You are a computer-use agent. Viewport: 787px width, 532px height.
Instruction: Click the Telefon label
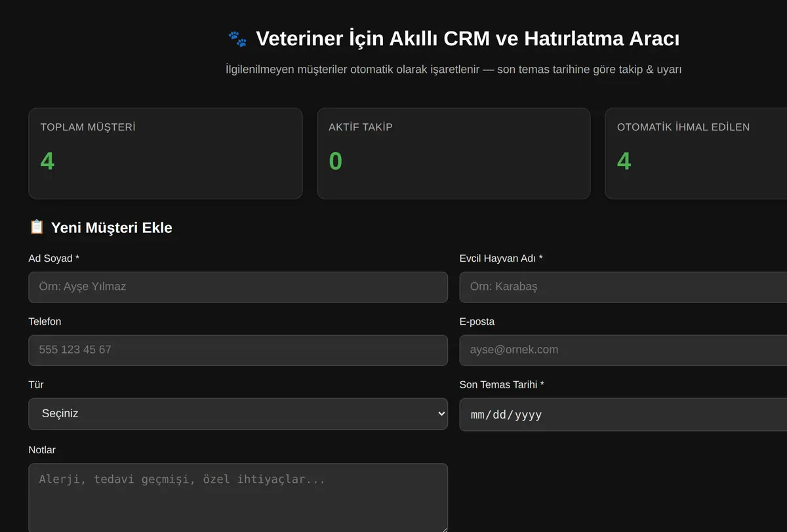point(45,321)
